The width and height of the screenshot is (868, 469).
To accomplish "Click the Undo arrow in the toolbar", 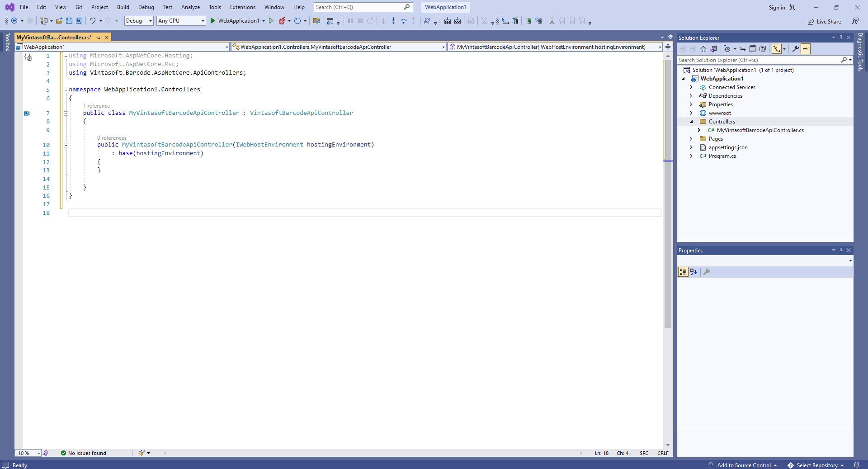I will click(92, 21).
